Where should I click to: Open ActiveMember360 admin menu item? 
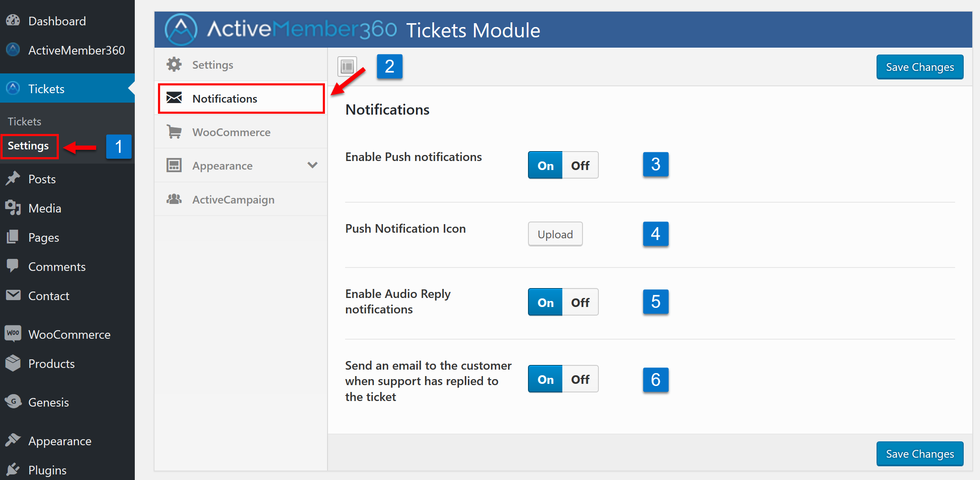pos(67,50)
